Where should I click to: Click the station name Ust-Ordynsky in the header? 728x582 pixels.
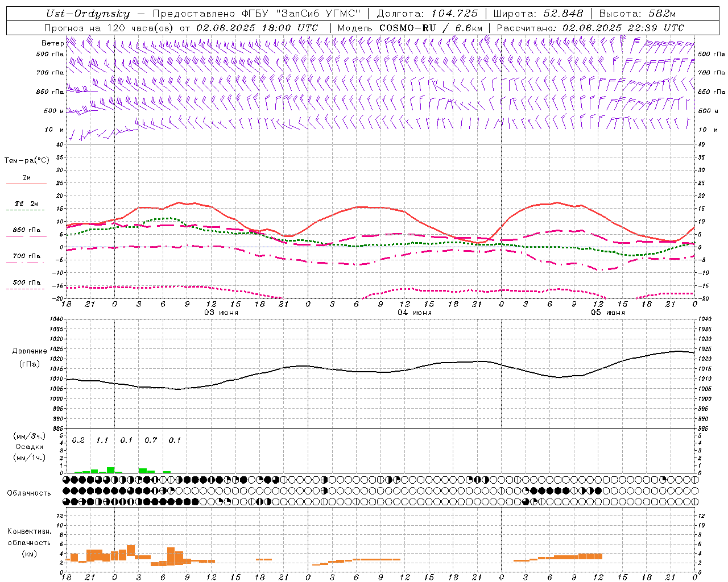(x=88, y=14)
